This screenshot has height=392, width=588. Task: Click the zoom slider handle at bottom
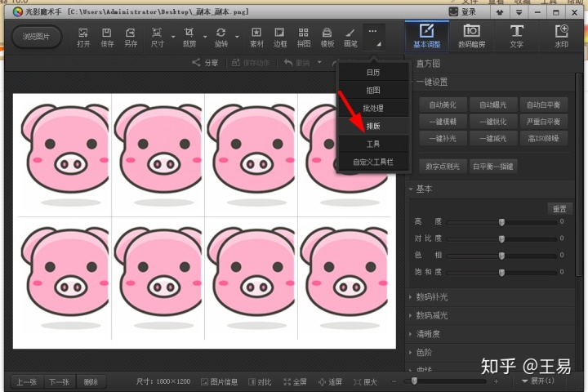[x=414, y=381]
